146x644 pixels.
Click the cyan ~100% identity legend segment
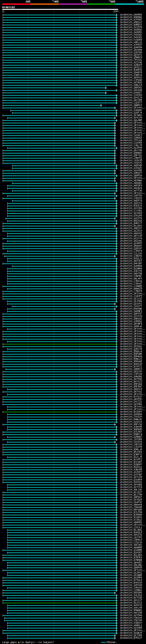coord(130,4)
